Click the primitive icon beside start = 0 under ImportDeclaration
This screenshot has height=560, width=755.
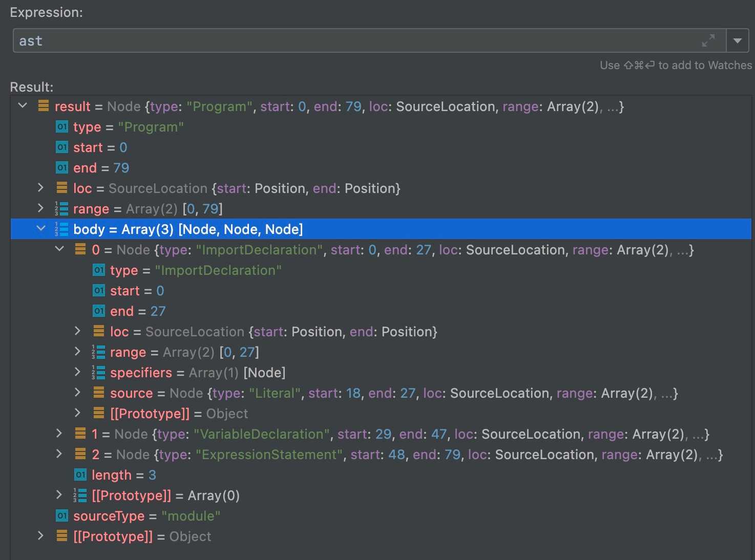99,290
